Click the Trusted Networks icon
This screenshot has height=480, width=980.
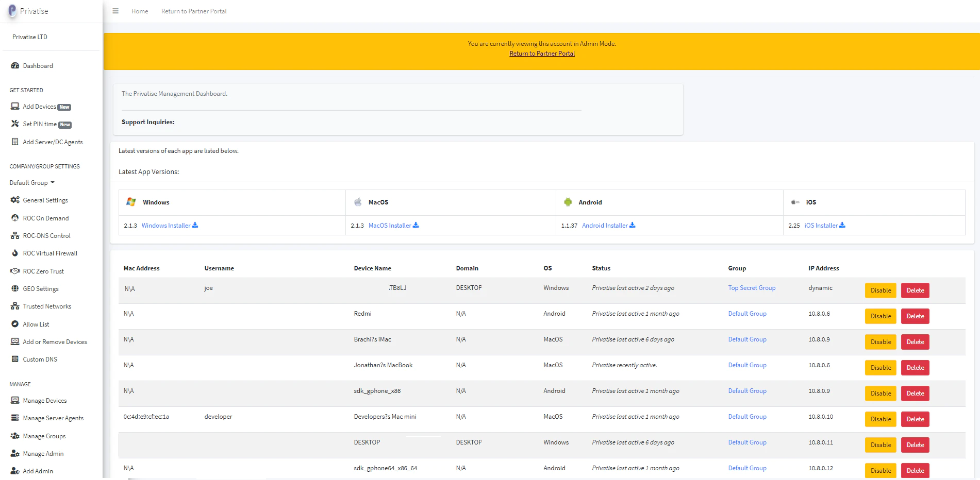15,306
